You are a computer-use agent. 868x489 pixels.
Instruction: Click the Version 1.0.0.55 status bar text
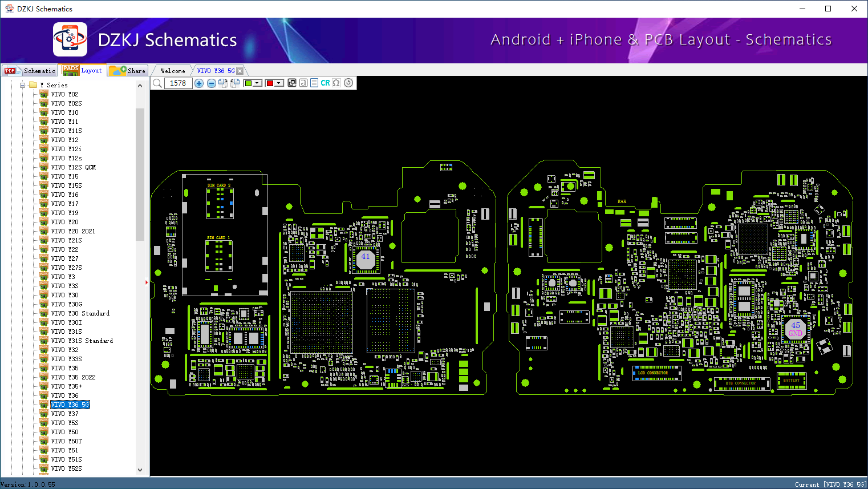(x=28, y=484)
